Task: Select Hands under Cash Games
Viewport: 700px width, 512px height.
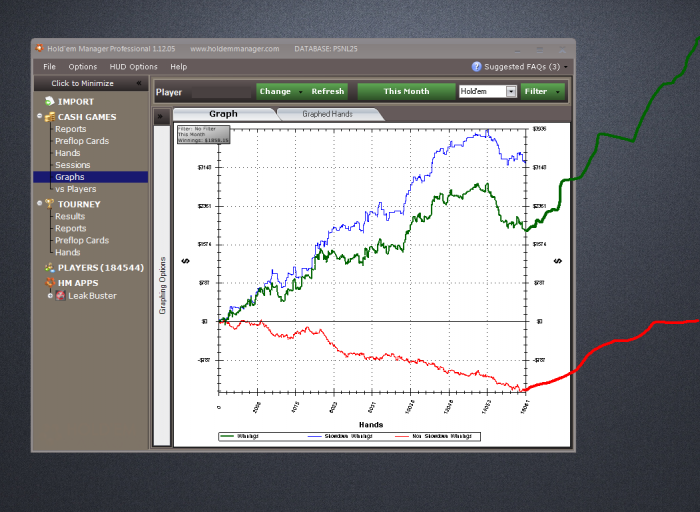Action: pyautogui.click(x=67, y=153)
